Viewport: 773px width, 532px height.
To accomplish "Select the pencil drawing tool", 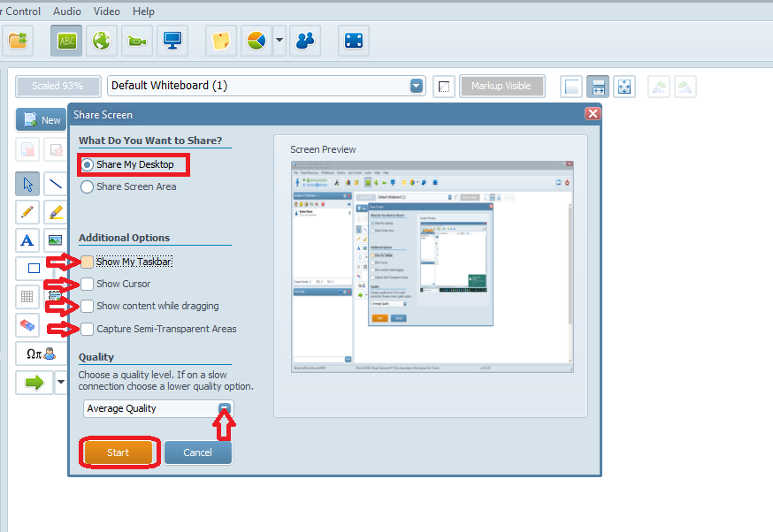I will click(27, 212).
